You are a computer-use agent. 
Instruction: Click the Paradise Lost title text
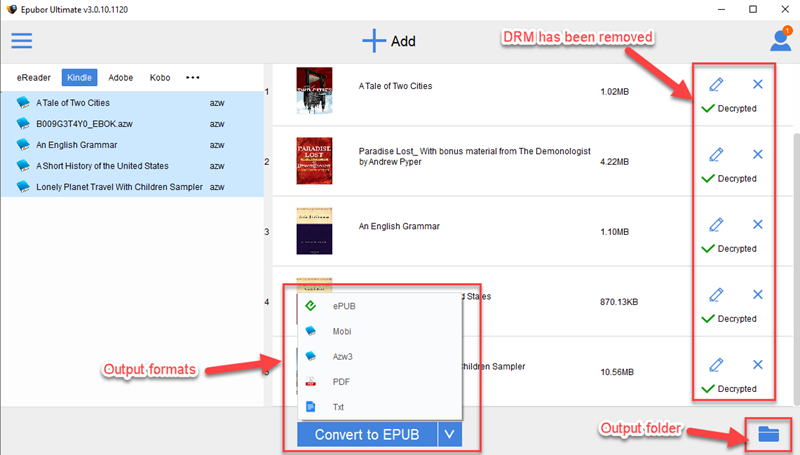click(474, 156)
